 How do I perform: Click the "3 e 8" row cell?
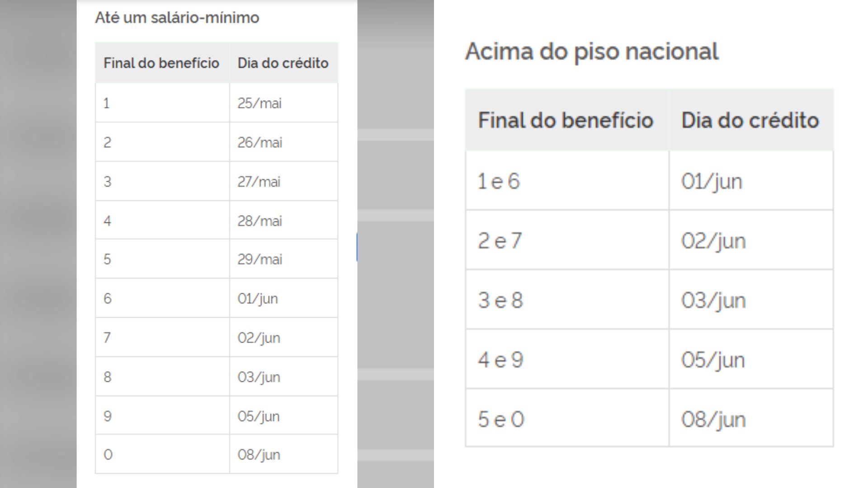pos(500,300)
